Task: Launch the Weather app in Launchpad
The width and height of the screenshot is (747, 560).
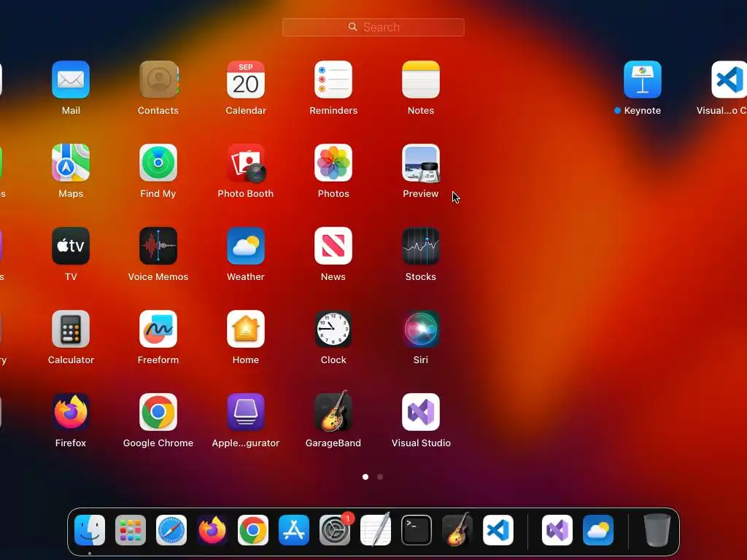Action: [245, 246]
